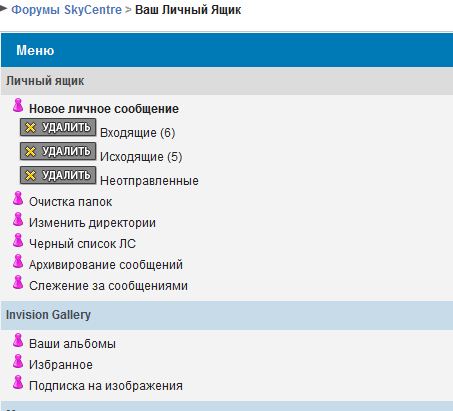Open Входящие (6) folder
This screenshot has width=453, height=411.
point(137,133)
